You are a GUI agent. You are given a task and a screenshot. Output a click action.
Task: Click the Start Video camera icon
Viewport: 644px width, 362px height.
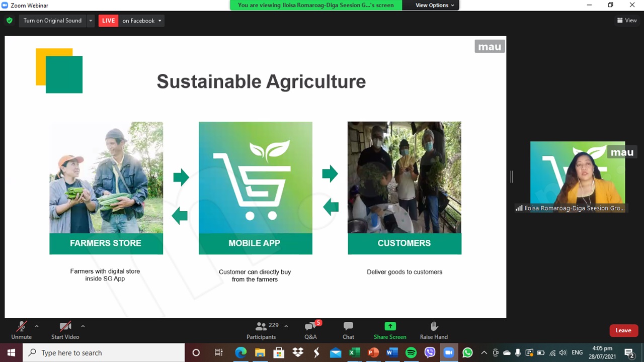coord(65,327)
